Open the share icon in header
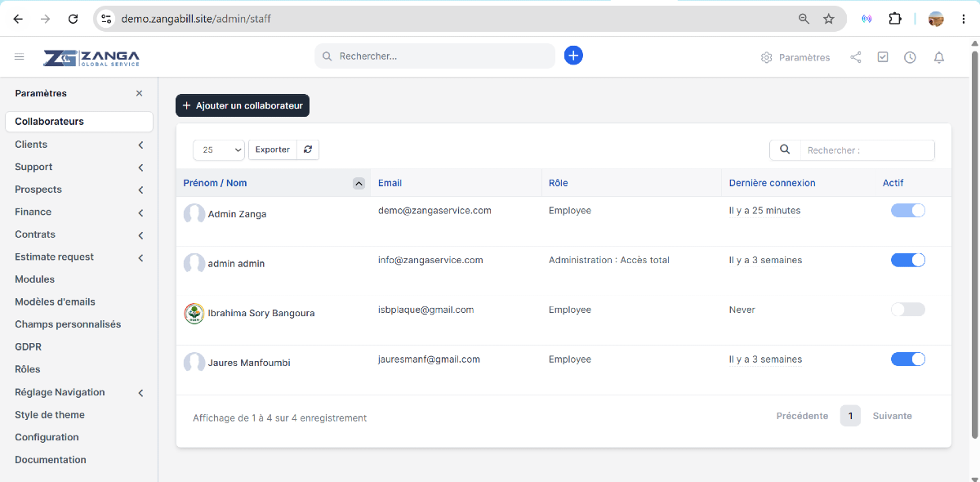The width and height of the screenshot is (980, 482). (856, 57)
